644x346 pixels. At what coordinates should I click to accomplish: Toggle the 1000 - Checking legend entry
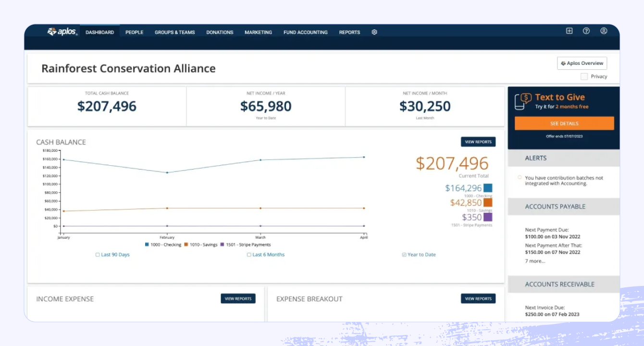[x=163, y=245]
